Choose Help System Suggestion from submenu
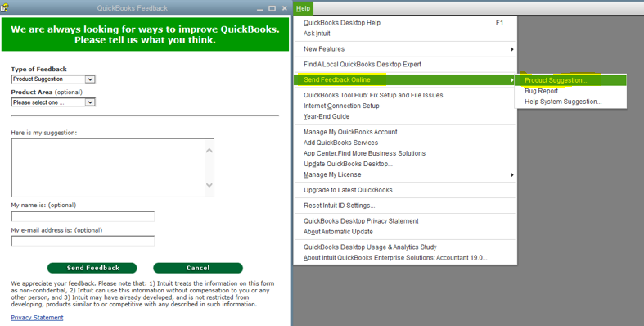The height and width of the screenshot is (326, 644). tap(570, 102)
